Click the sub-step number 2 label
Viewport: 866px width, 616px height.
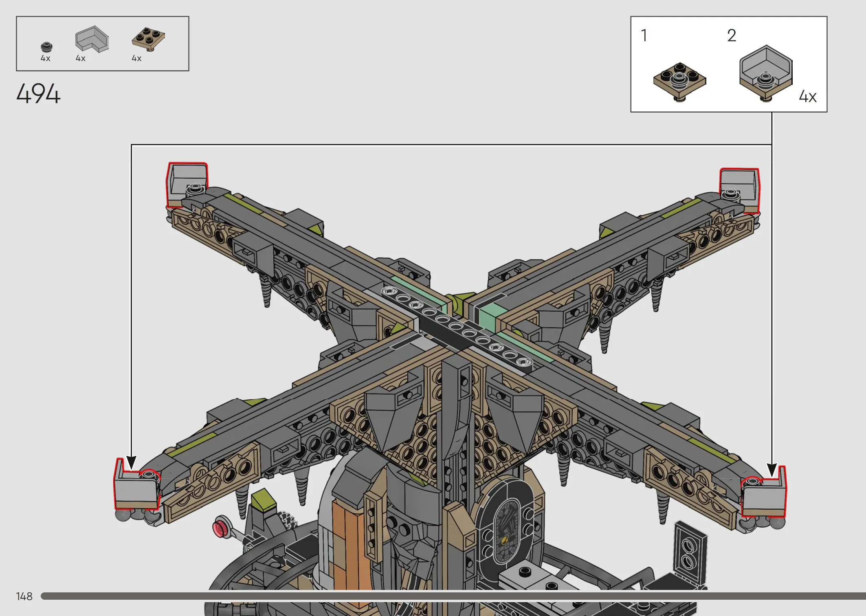(732, 35)
